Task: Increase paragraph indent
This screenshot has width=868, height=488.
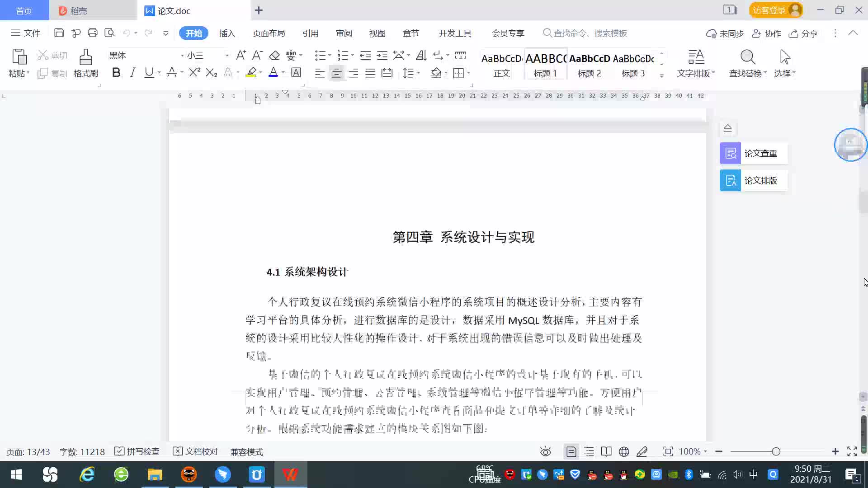Action: [x=382, y=55]
